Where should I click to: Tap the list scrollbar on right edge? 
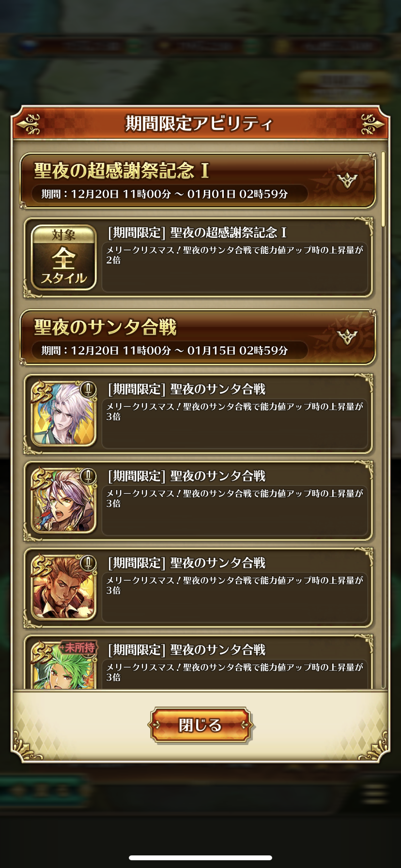pyautogui.click(x=383, y=189)
